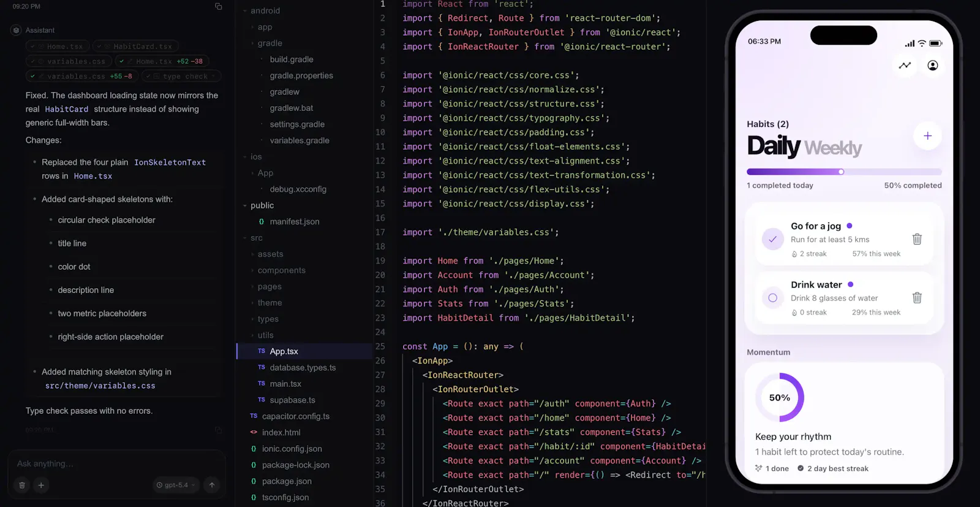
Task: Open the gpt-5.4 model selector
Action: point(176,485)
